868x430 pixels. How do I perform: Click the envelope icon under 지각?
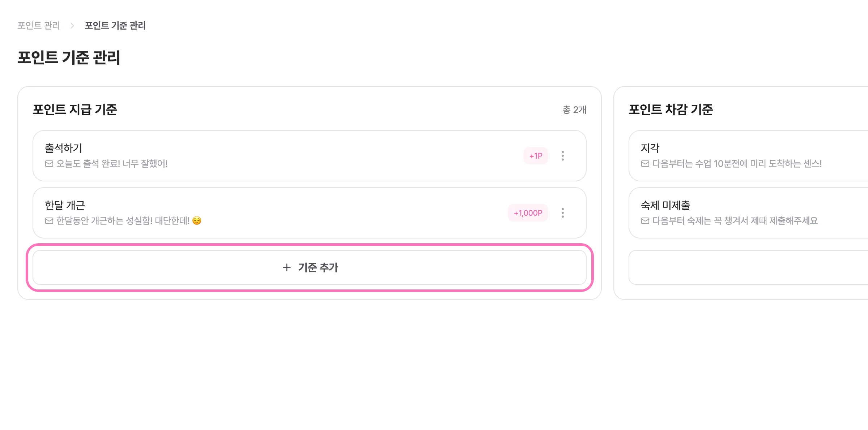click(x=645, y=164)
